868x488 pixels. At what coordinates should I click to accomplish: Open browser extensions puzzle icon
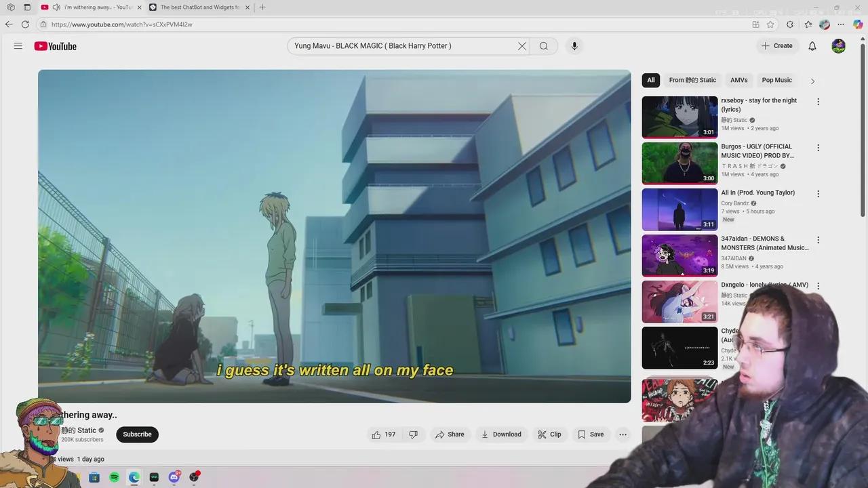(x=790, y=24)
